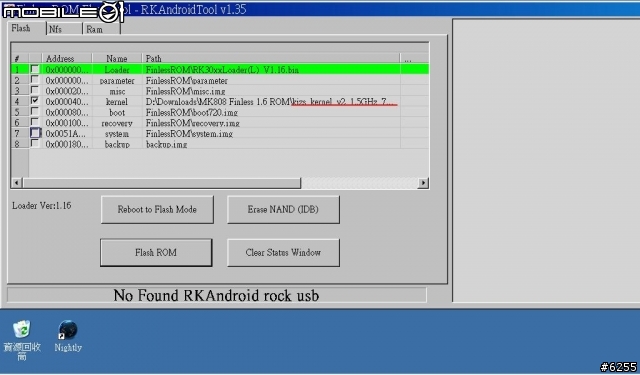This screenshot has height=375, width=640.
Task: Enable the recovery row checkbox
Action: [x=35, y=122]
